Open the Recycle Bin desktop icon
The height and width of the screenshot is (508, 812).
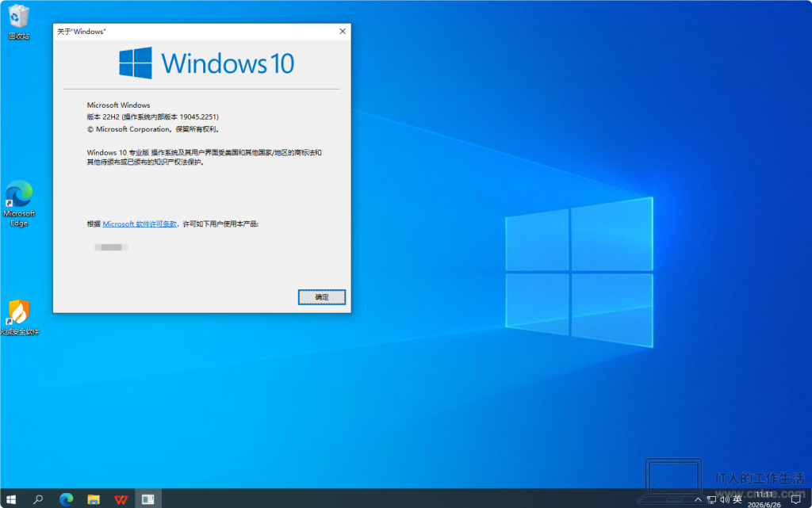19,21
